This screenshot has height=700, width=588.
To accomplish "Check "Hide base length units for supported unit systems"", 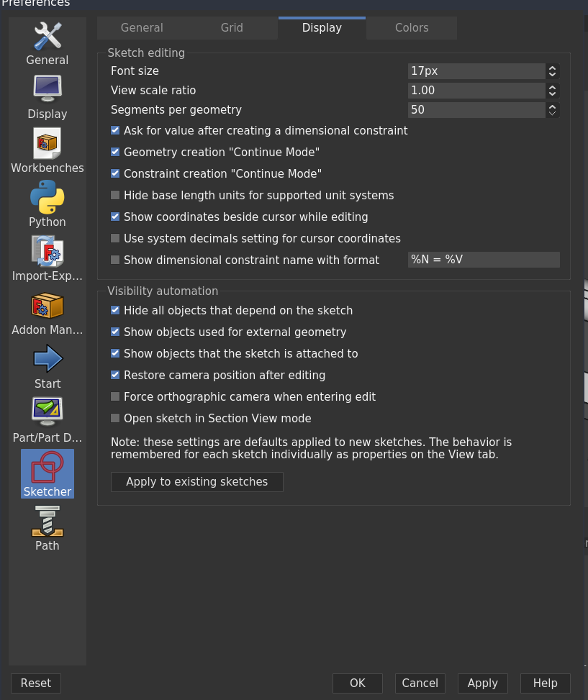I will 115,195.
